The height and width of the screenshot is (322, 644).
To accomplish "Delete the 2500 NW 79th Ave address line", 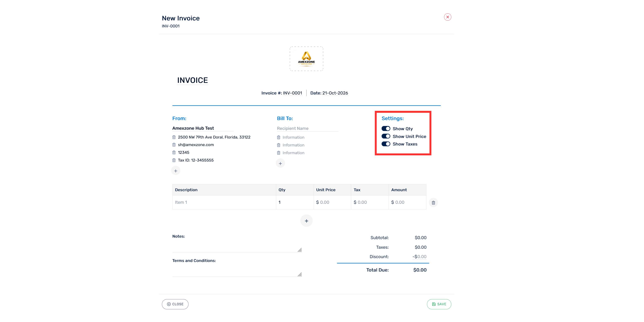I will (174, 137).
